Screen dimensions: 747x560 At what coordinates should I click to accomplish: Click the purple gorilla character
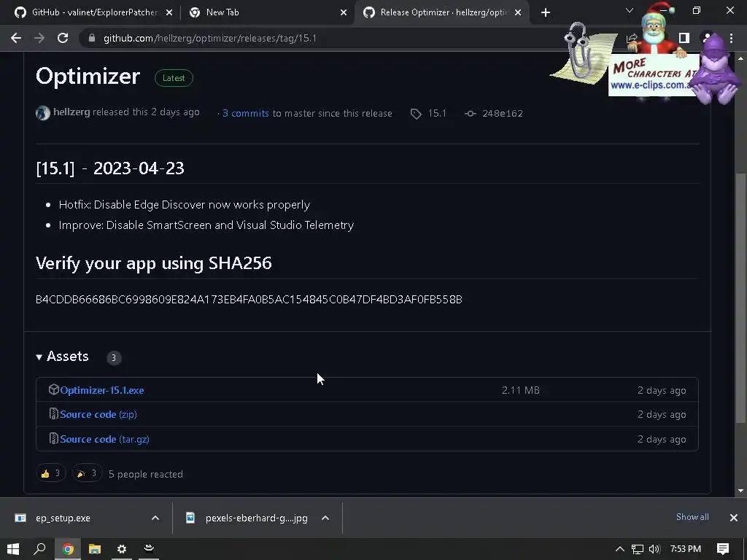715,71
